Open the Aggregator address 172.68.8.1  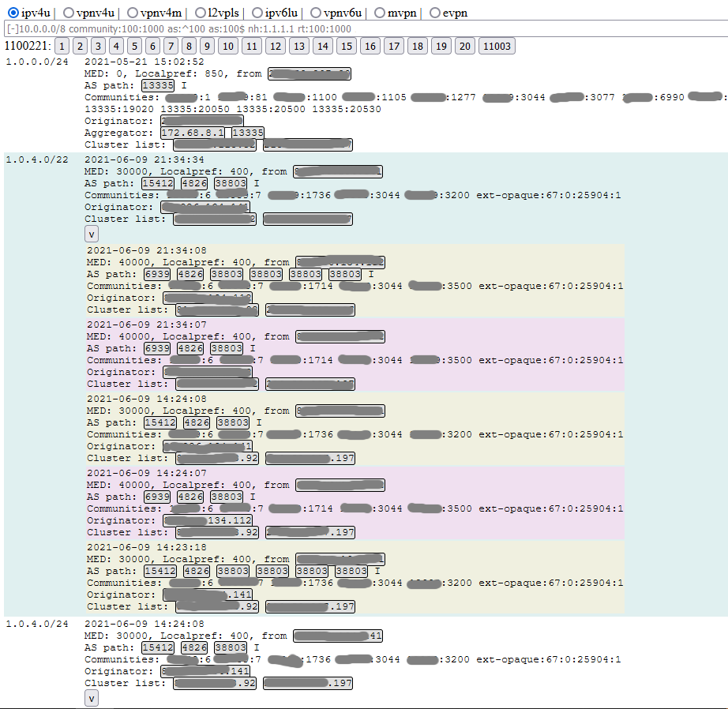click(193, 133)
